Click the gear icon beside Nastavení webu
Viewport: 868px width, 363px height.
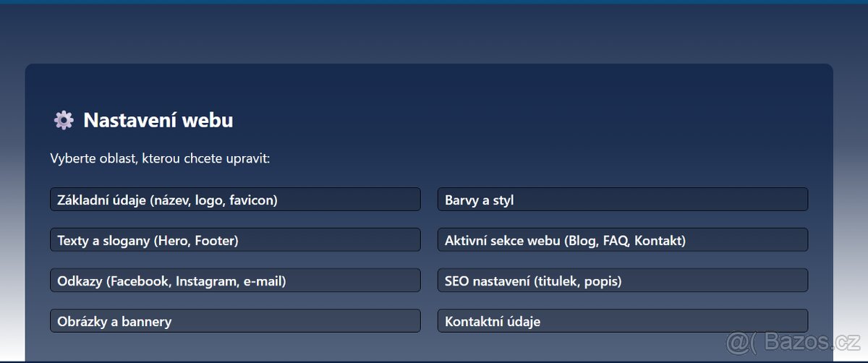tap(64, 120)
